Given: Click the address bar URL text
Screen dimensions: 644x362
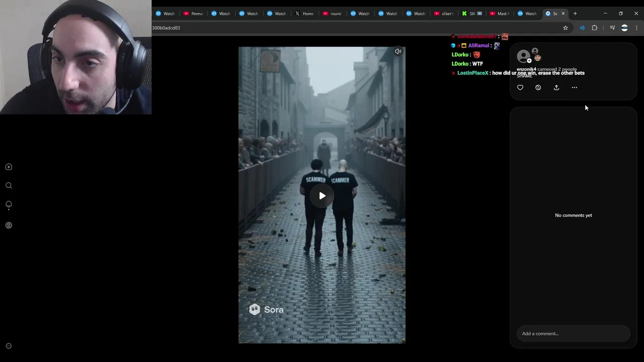Looking at the screenshot, I should tap(166, 28).
